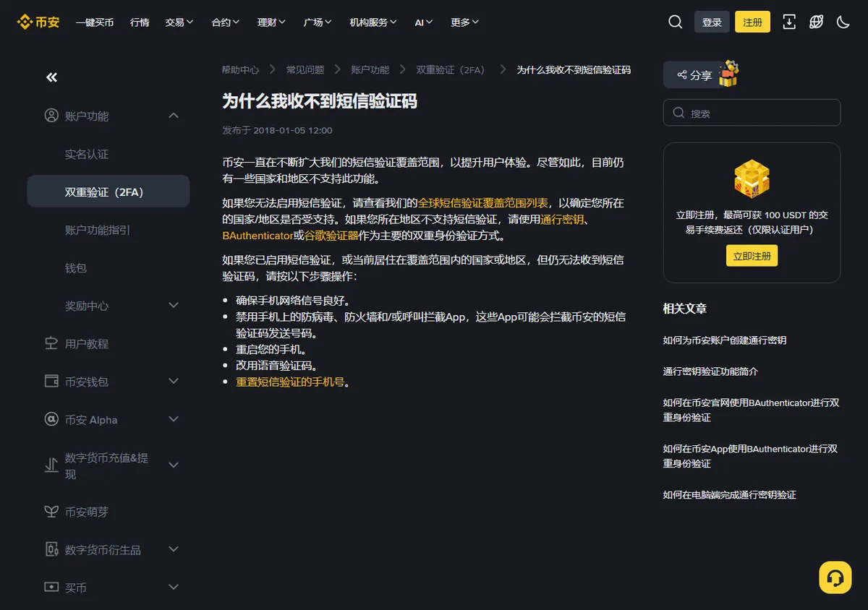Expand the 买币 section chevron
The height and width of the screenshot is (610, 868).
point(174,587)
